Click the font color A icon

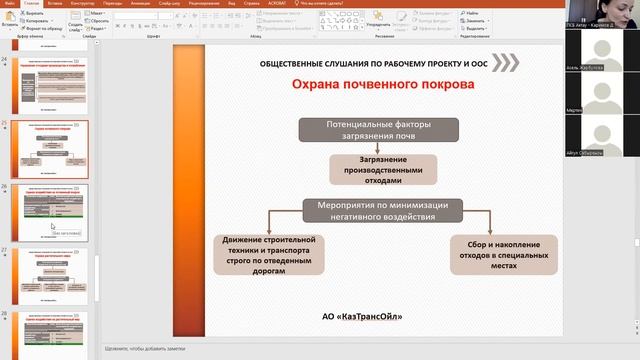(x=190, y=26)
